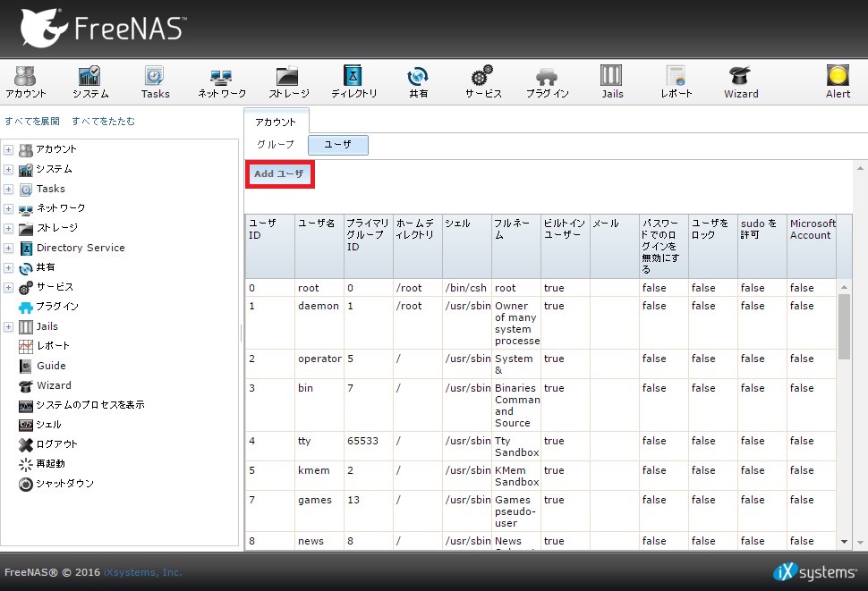Open the Tasks toolbar icon
The width and height of the screenshot is (868, 591).
click(x=155, y=82)
